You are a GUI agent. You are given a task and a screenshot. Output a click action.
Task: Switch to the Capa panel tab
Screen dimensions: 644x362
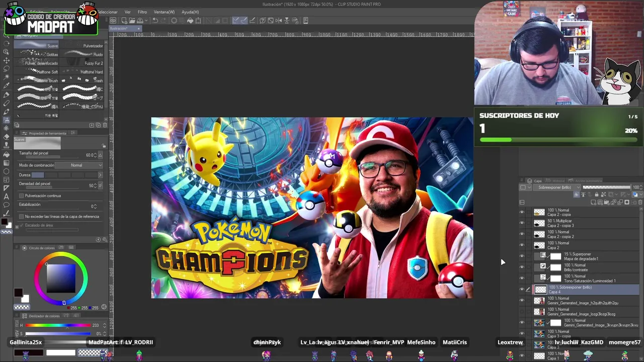coord(535,181)
